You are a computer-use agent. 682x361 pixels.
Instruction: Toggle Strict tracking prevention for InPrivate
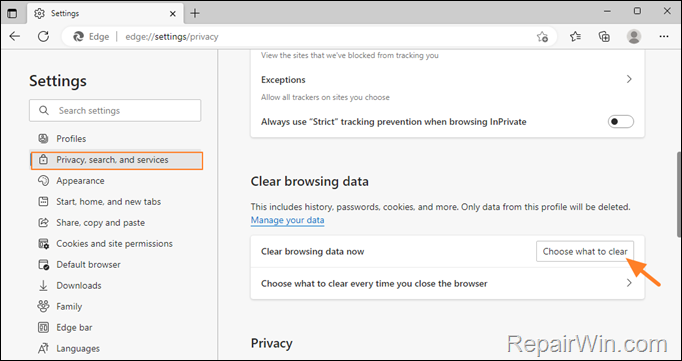click(x=620, y=122)
